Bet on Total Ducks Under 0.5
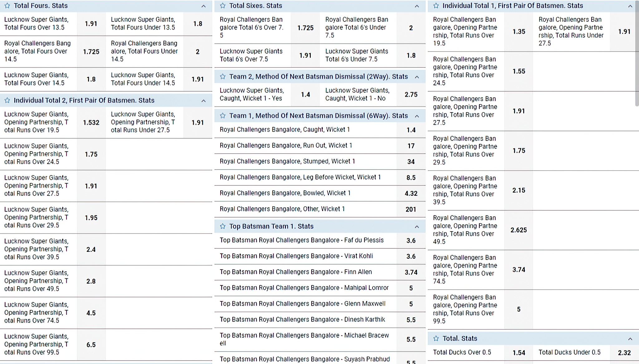Image resolution: width=639 pixels, height=364 pixels. (624, 353)
